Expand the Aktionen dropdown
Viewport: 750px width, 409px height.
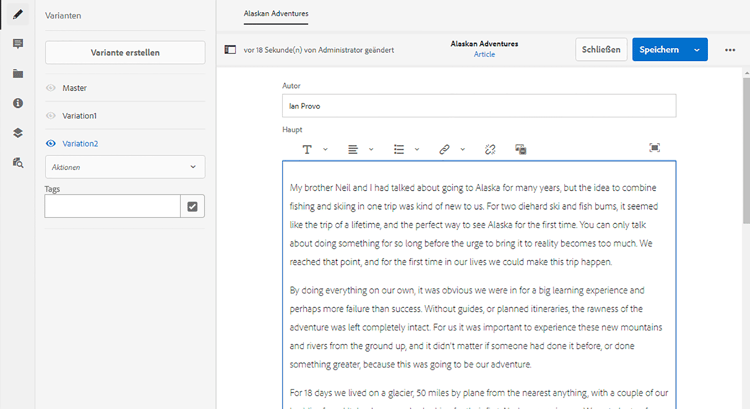(x=125, y=167)
